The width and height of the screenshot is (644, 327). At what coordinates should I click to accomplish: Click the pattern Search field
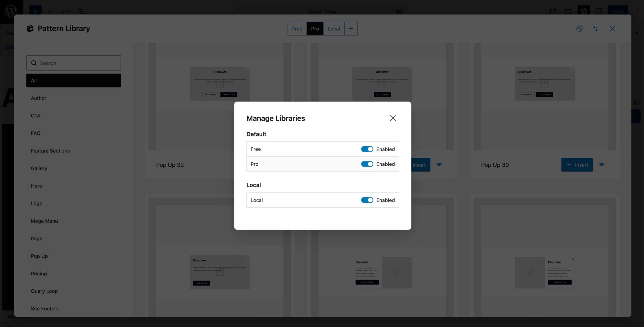(73, 63)
